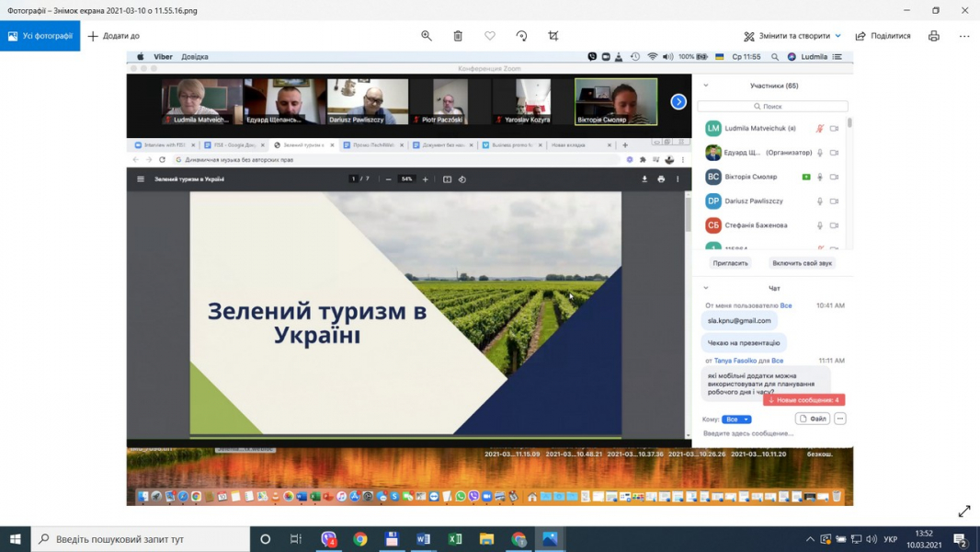Toggle fullscreen with the diagonal arrows icon

tap(963, 512)
